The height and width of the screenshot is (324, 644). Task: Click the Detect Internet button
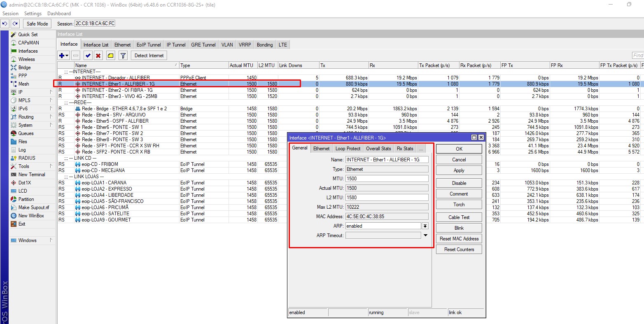149,56
